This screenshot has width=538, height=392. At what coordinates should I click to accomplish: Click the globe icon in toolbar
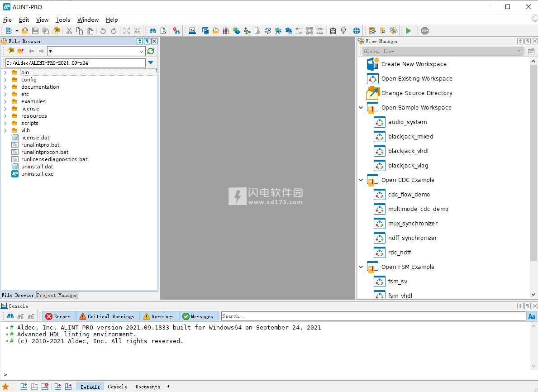(357, 31)
